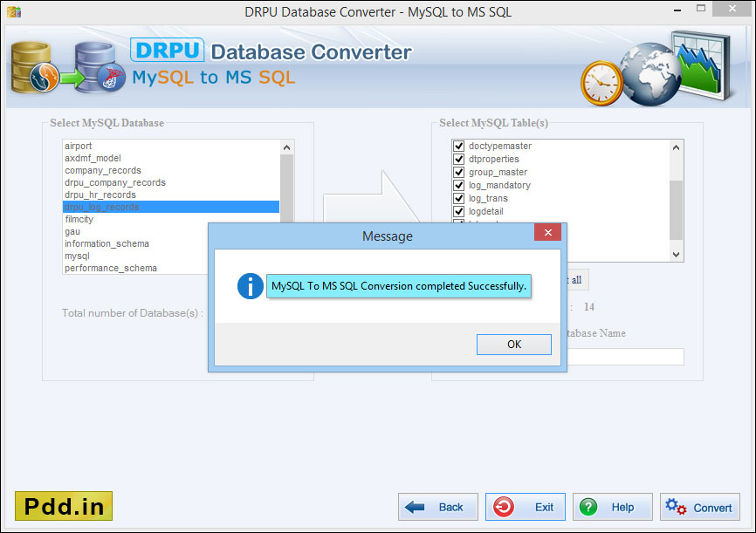Viewport: 756px width, 533px height.
Task: Click the blue information icon in dialog
Action: pos(251,286)
